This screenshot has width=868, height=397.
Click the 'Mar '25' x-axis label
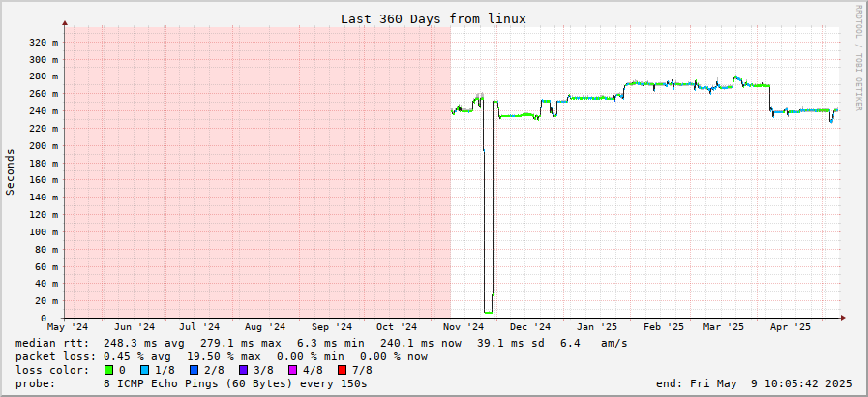[724, 327]
